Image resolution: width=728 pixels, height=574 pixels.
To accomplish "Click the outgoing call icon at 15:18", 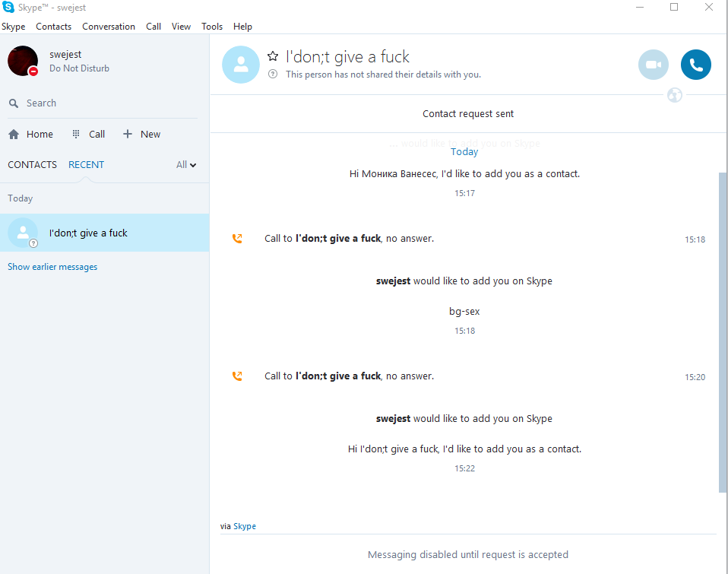I will pyautogui.click(x=237, y=239).
